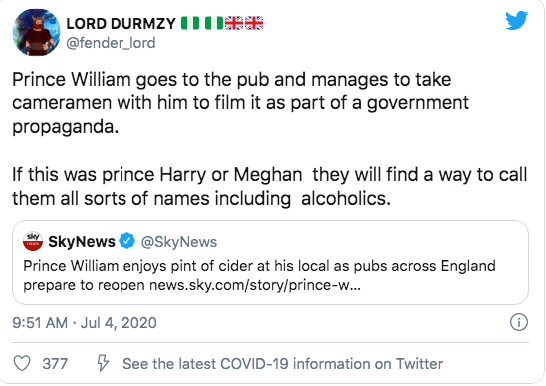Click the Twitter bird logo
This screenshot has height=386, width=546.
(x=516, y=21)
